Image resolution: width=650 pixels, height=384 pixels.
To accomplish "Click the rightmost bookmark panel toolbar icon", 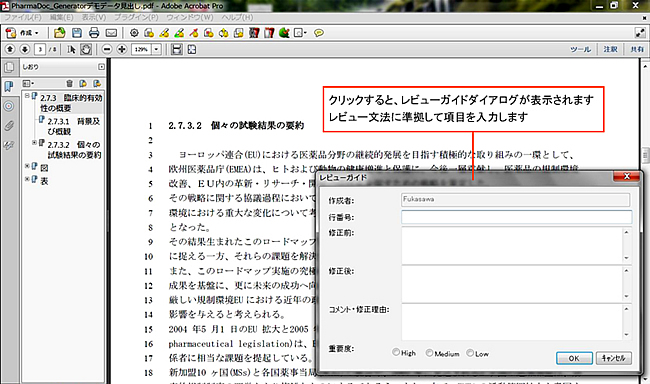I will 97,83.
